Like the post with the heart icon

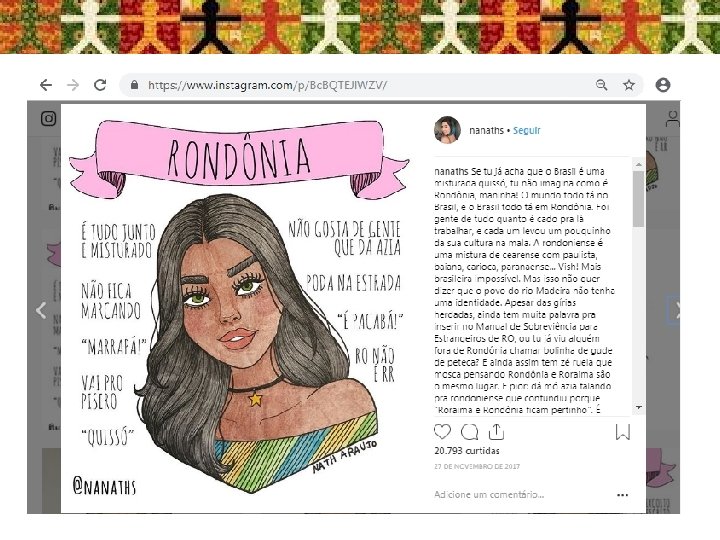(x=442, y=432)
